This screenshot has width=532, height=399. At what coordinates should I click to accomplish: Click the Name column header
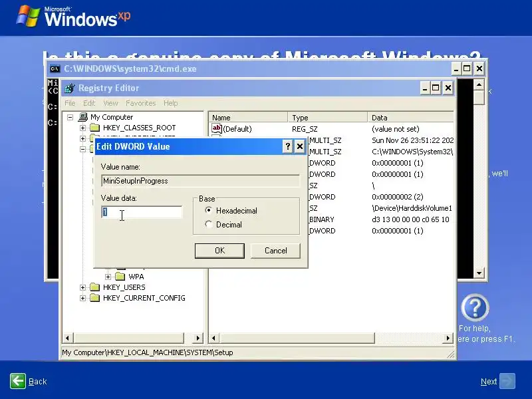click(248, 118)
